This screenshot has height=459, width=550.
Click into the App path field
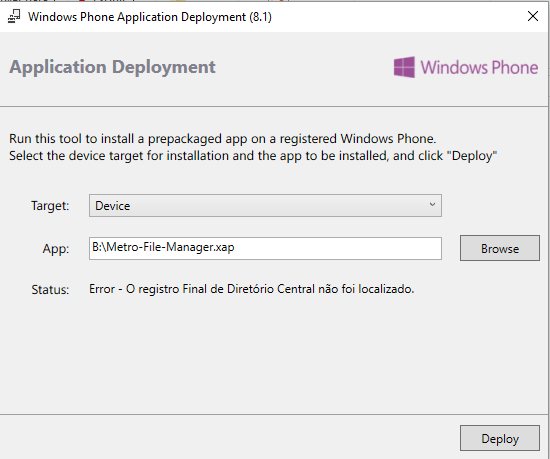[x=265, y=248]
